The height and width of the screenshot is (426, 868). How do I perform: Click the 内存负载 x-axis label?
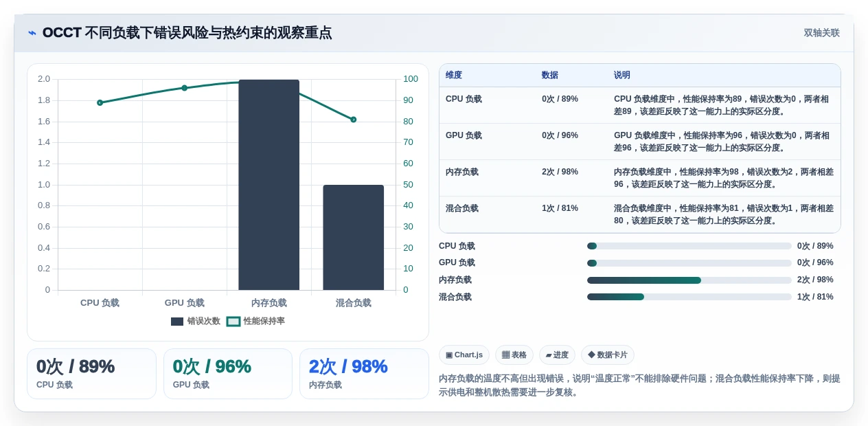click(269, 303)
